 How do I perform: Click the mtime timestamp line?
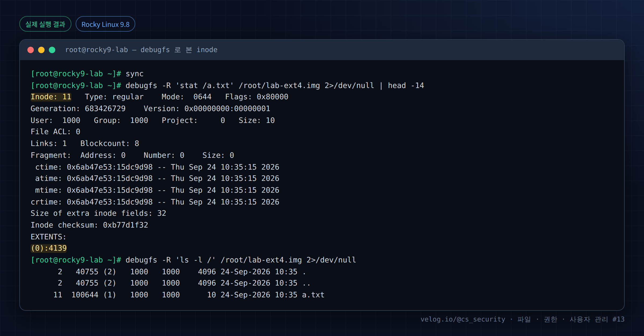click(157, 190)
